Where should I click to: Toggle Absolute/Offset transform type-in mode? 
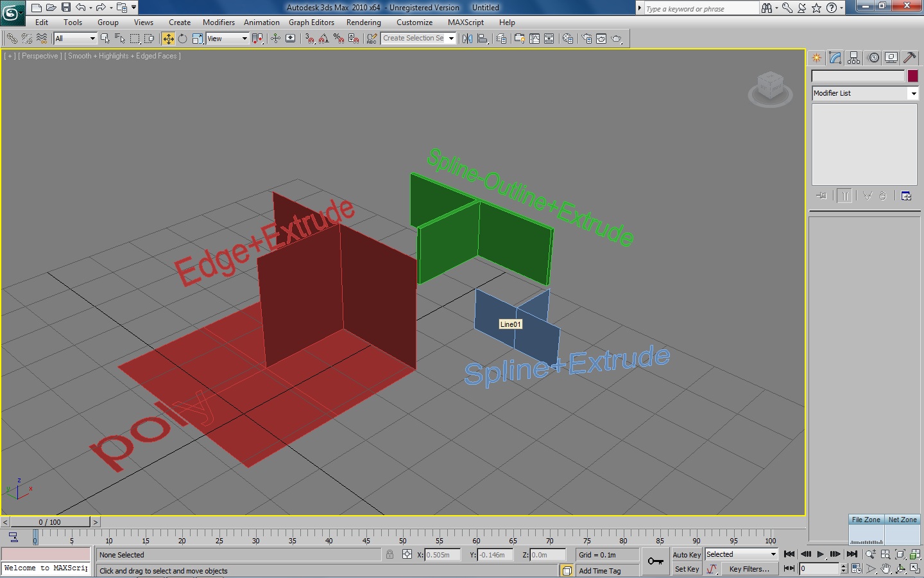[x=407, y=554]
